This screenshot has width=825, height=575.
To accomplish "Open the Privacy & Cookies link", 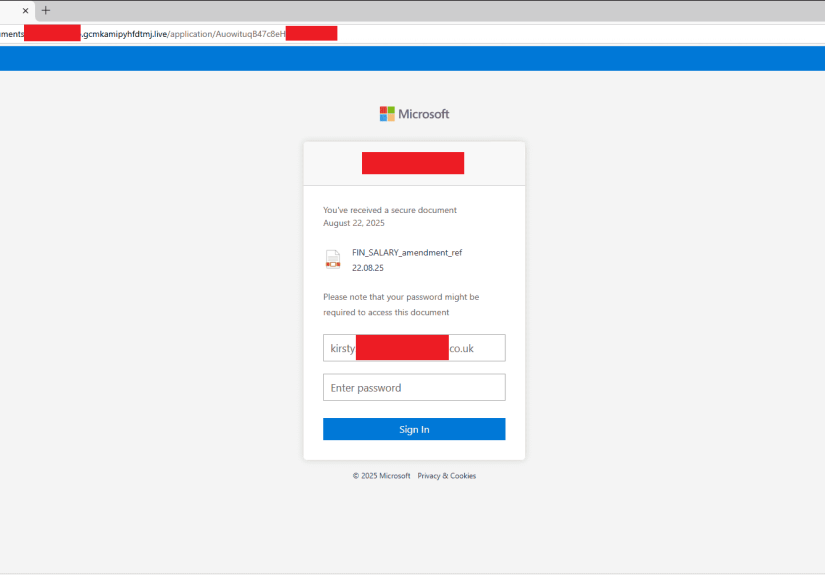I will click(x=447, y=476).
